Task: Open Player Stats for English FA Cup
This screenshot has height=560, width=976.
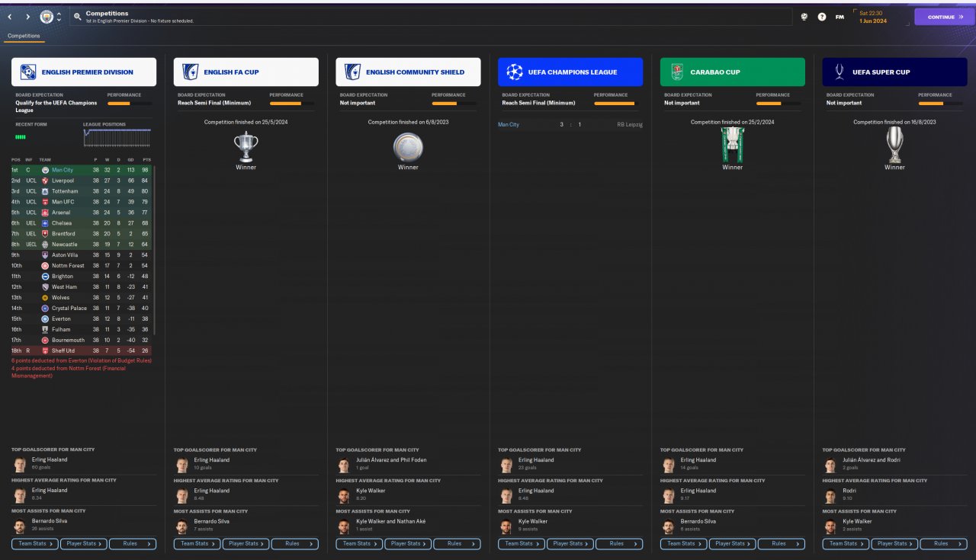Action: [246, 544]
